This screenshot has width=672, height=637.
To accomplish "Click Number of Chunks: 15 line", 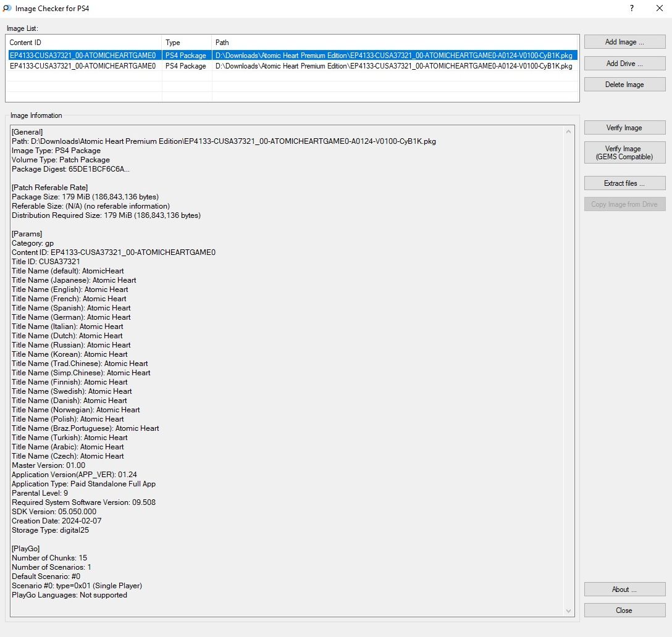I will tap(49, 558).
